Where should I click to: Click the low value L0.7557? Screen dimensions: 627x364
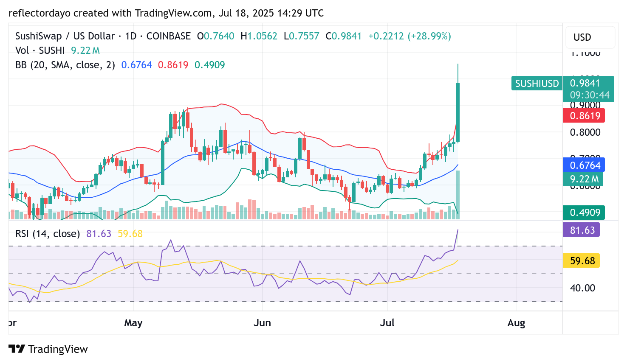coord(302,36)
